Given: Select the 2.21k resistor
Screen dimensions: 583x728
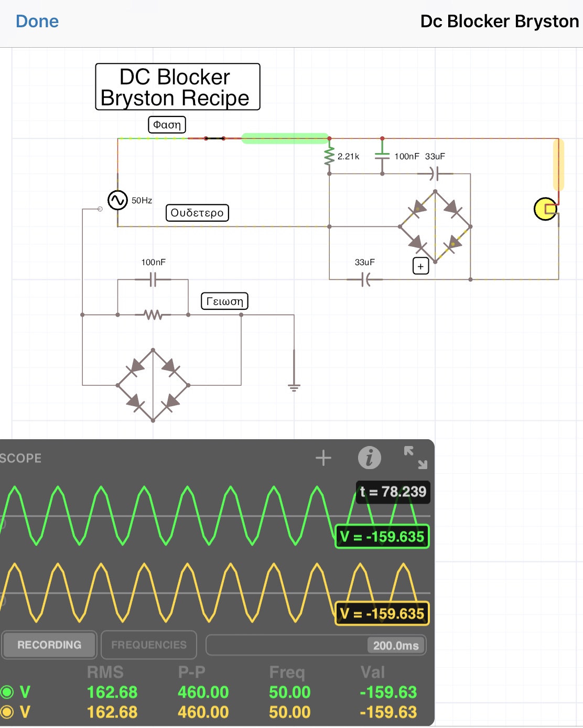Looking at the screenshot, I should click(329, 156).
